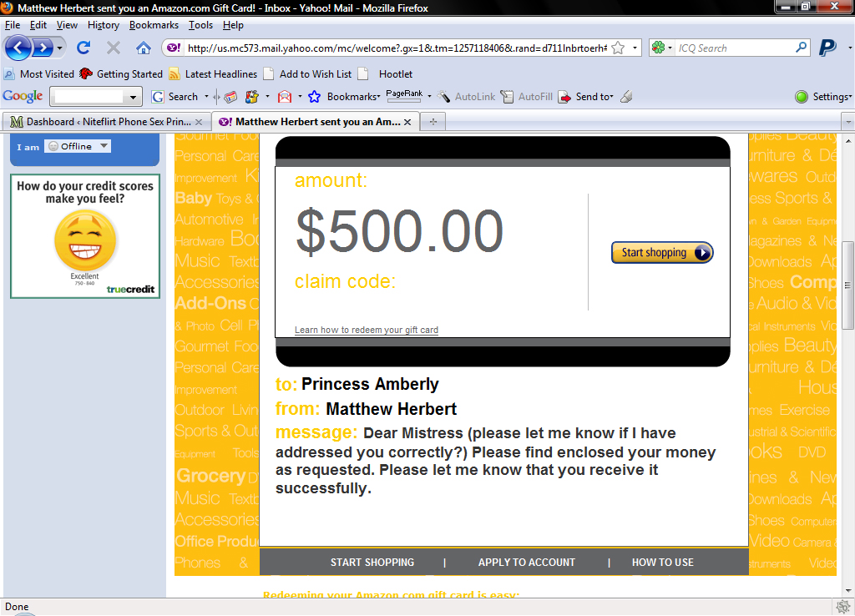Screen dimensions: 855x616
Task: Open the Most Visited bookmarks folder
Action: (39, 74)
